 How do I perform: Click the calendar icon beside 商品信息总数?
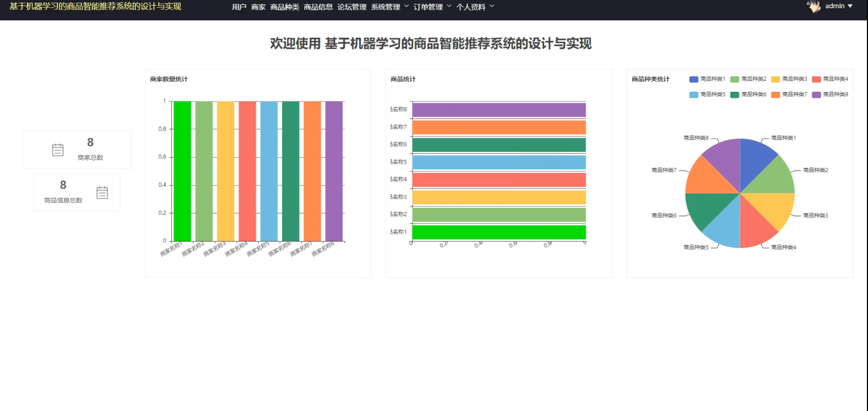(102, 193)
